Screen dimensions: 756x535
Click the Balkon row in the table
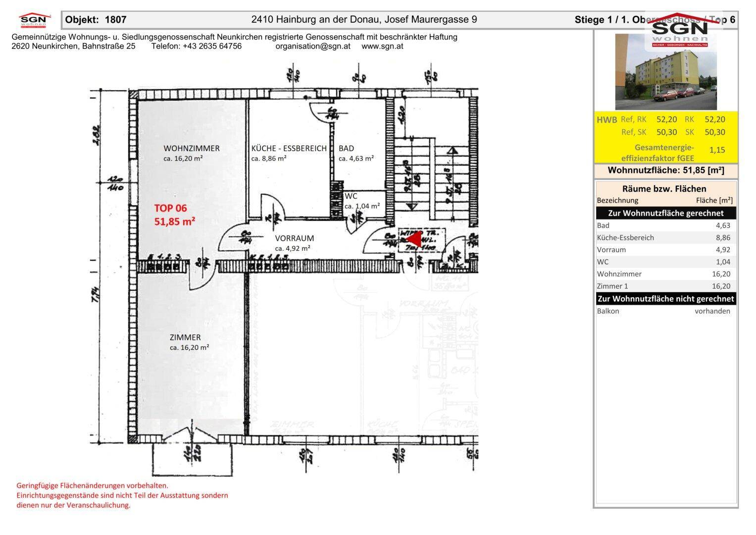click(x=663, y=311)
